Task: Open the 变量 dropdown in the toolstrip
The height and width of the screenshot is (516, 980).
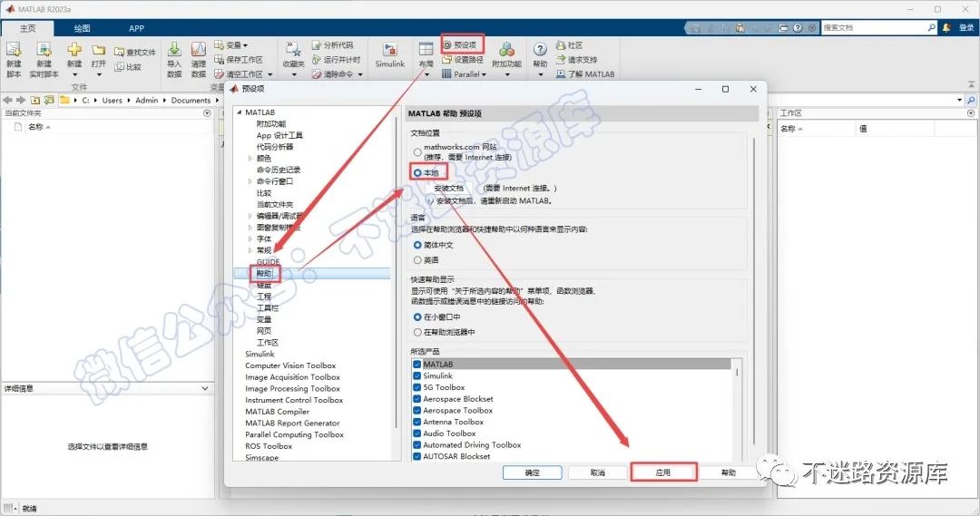Action: 245,45
